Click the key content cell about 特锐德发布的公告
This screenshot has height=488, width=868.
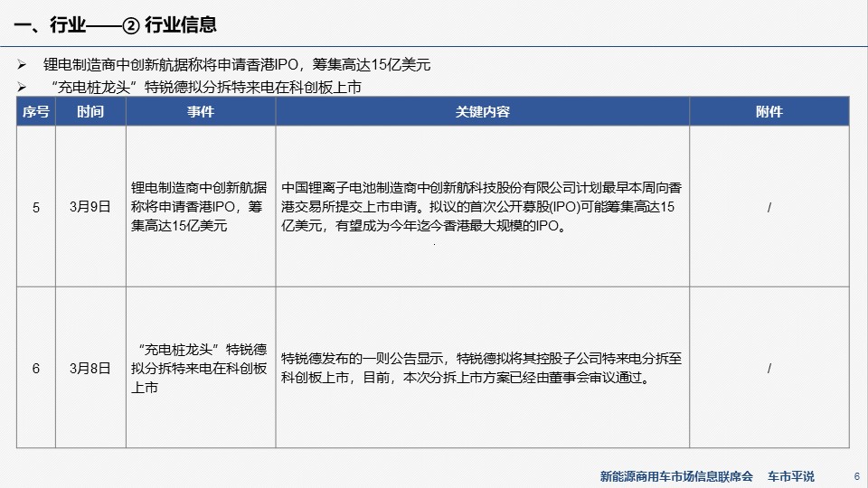pyautogui.click(x=482, y=368)
